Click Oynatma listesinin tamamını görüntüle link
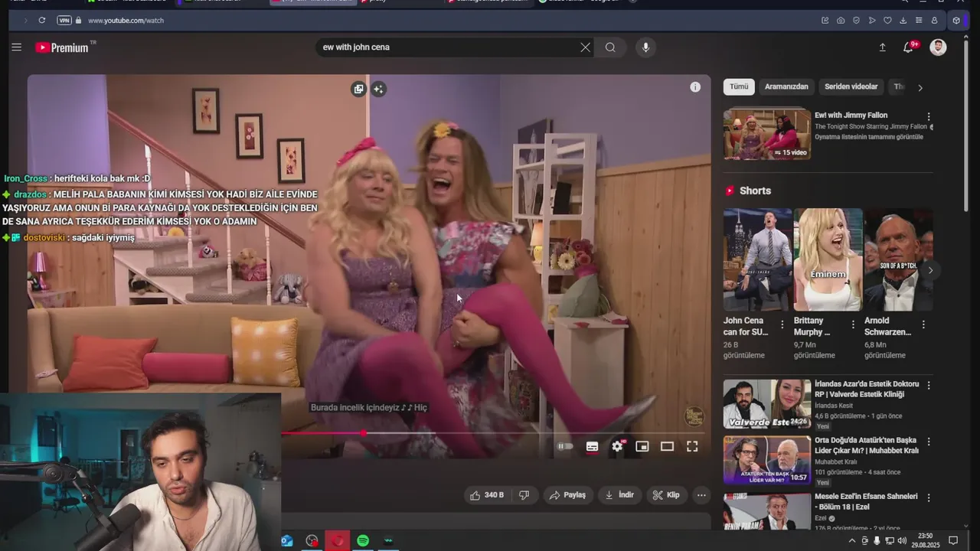The height and width of the screenshot is (551, 980). (x=869, y=137)
